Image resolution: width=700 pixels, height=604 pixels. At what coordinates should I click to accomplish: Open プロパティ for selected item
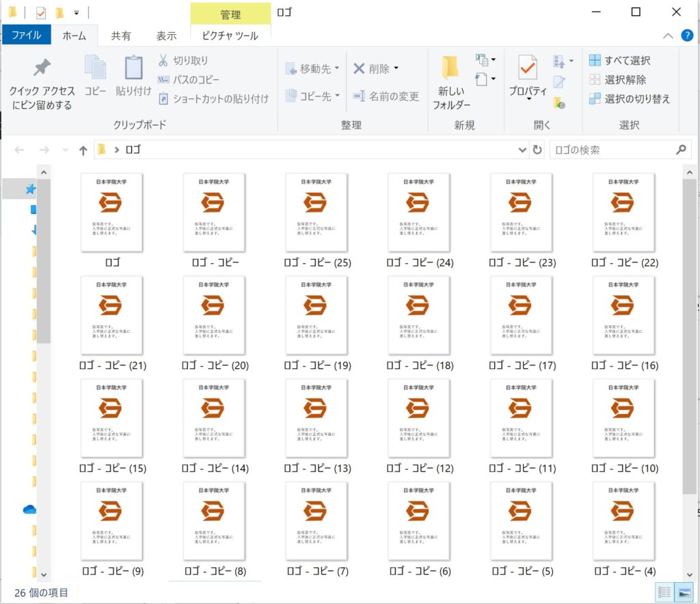528,77
